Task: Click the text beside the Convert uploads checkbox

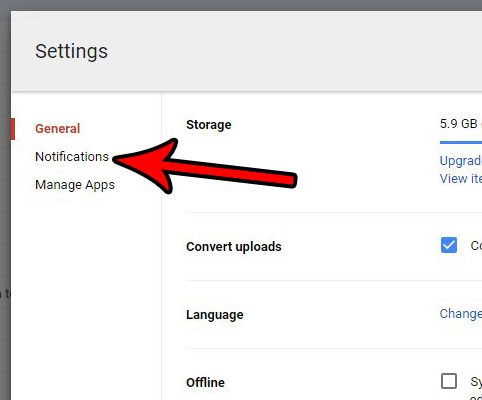Action: (476, 246)
